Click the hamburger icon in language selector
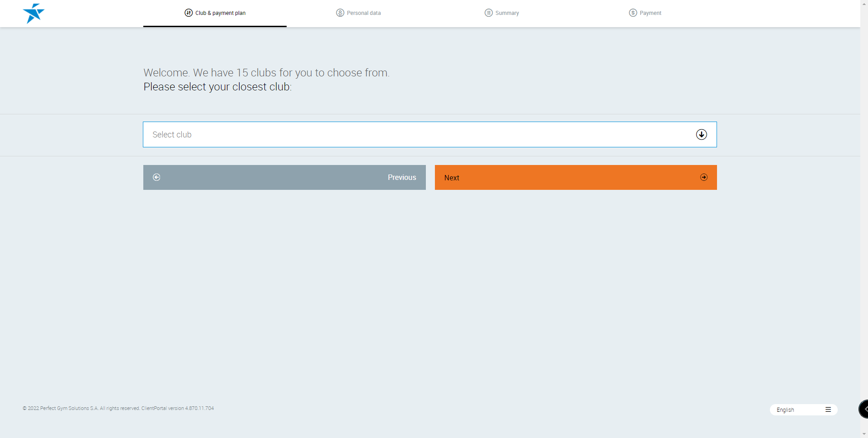This screenshot has height=438, width=868. point(828,410)
